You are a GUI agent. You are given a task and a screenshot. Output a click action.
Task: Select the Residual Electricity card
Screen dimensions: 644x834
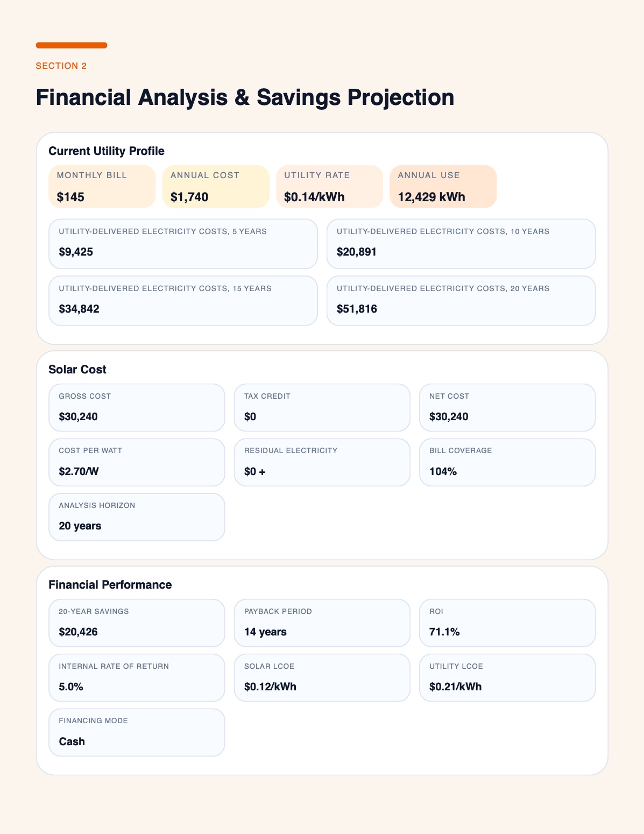(x=322, y=462)
